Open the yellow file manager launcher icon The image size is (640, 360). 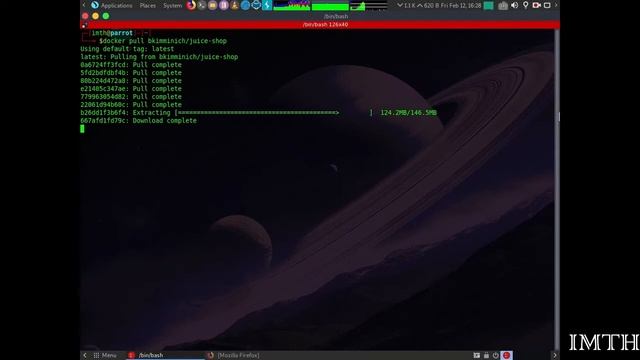(x=212, y=5)
